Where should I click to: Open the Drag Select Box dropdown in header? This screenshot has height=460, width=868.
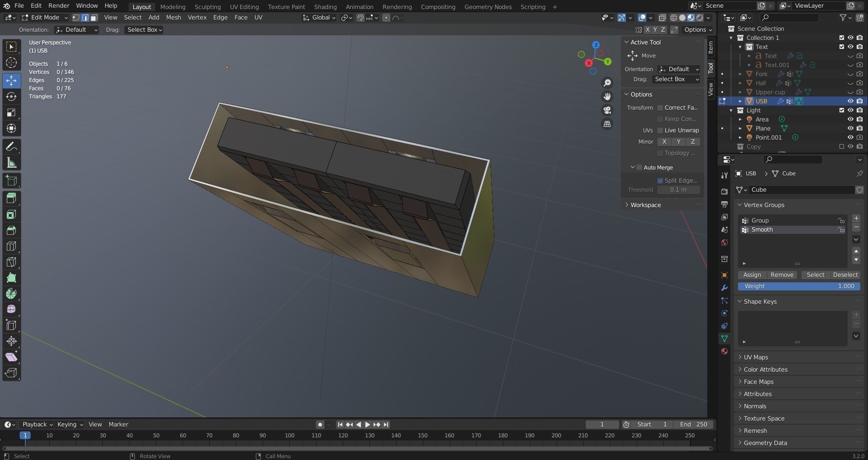[144, 30]
